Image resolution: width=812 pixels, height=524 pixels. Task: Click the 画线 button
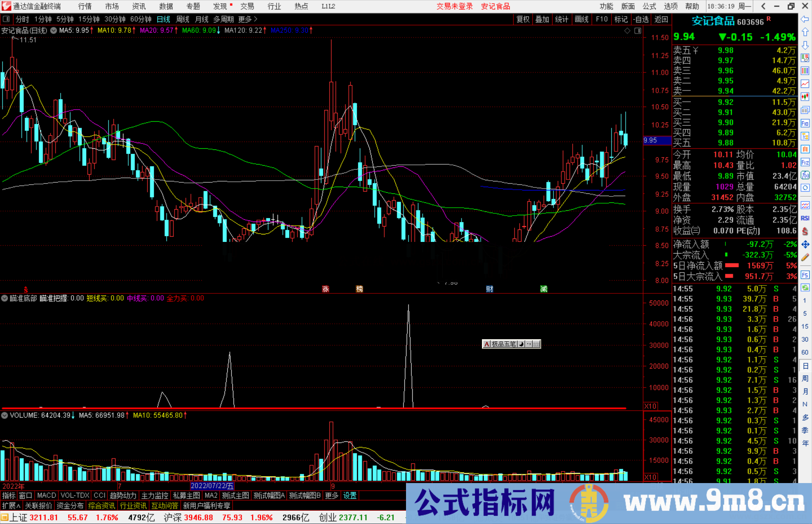[581, 19]
